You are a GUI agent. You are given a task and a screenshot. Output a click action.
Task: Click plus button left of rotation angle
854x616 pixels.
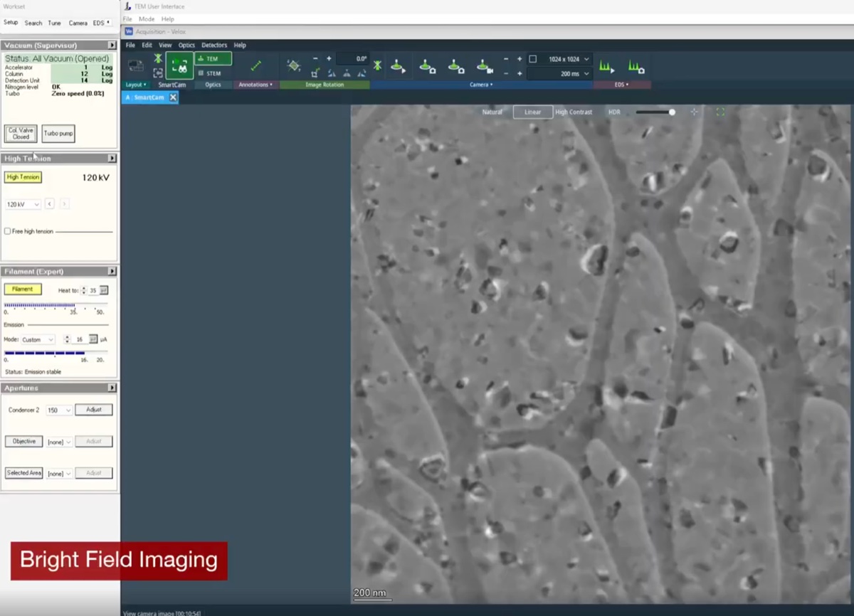point(329,59)
